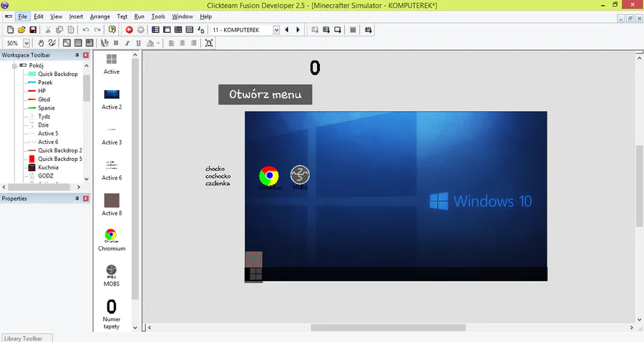644x342 pixels.
Task: Undo the last action
Action: pyautogui.click(x=86, y=29)
